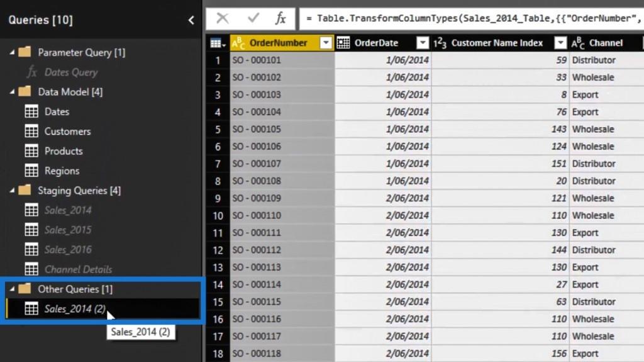Click the Other Queries folder icon
This screenshot has width=644, height=362.
25,288
